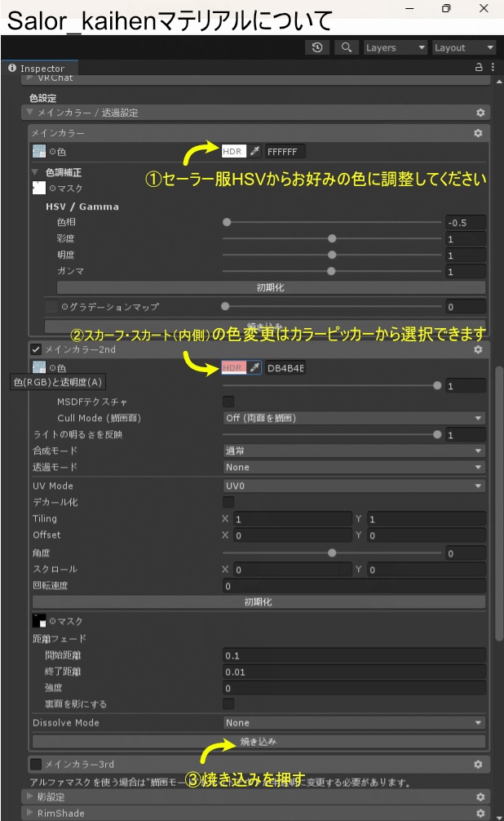Open the Layers dropdown
The width and height of the screenshot is (504, 821).
click(396, 47)
